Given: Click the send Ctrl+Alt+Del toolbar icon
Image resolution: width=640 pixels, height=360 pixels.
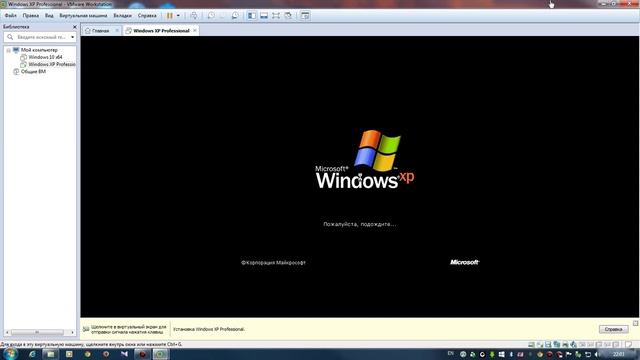Looking at the screenshot, I should click(x=194, y=16).
